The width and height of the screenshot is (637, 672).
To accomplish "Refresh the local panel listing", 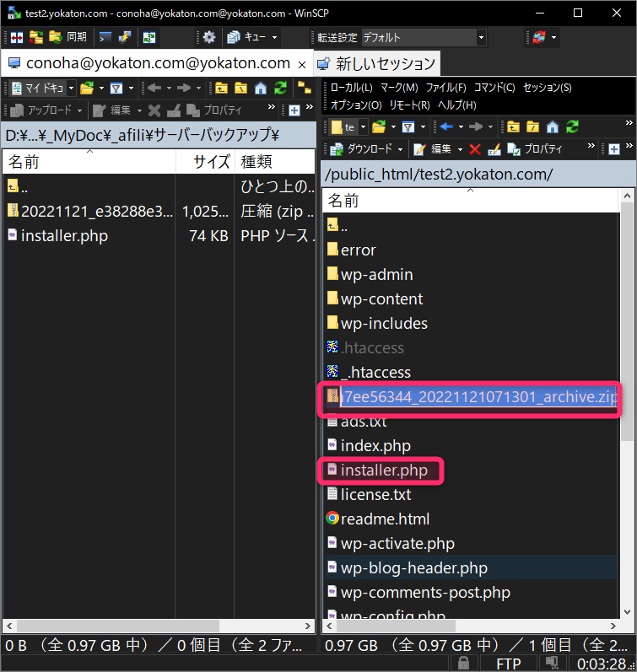I will [x=280, y=88].
